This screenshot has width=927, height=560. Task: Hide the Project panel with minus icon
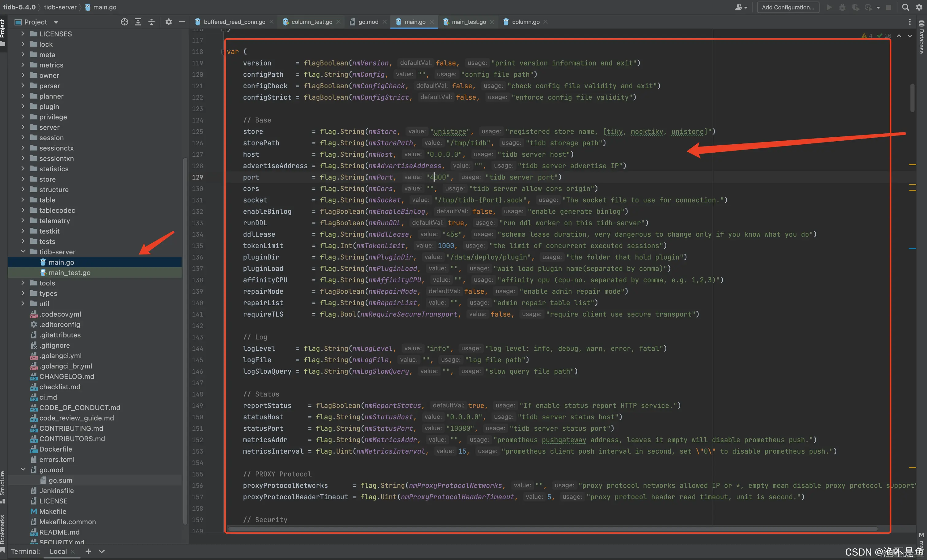(x=182, y=22)
